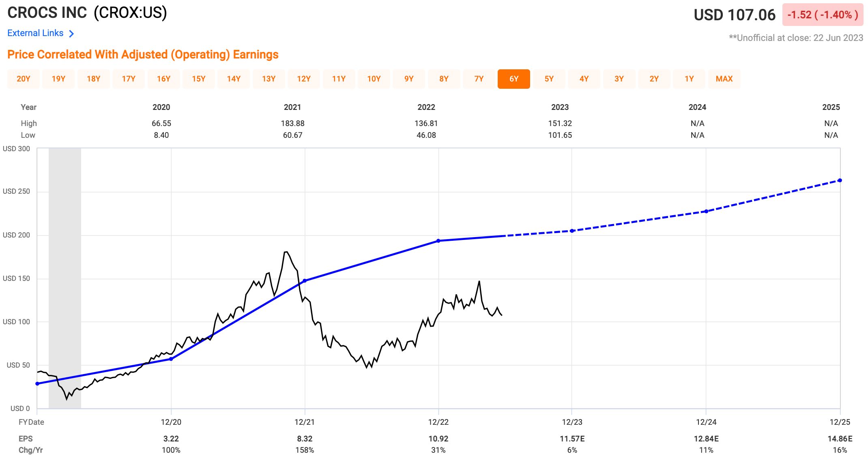This screenshot has height=458, width=868.
Task: Click the 12/24 estimated earnings point
Action: pos(706,212)
